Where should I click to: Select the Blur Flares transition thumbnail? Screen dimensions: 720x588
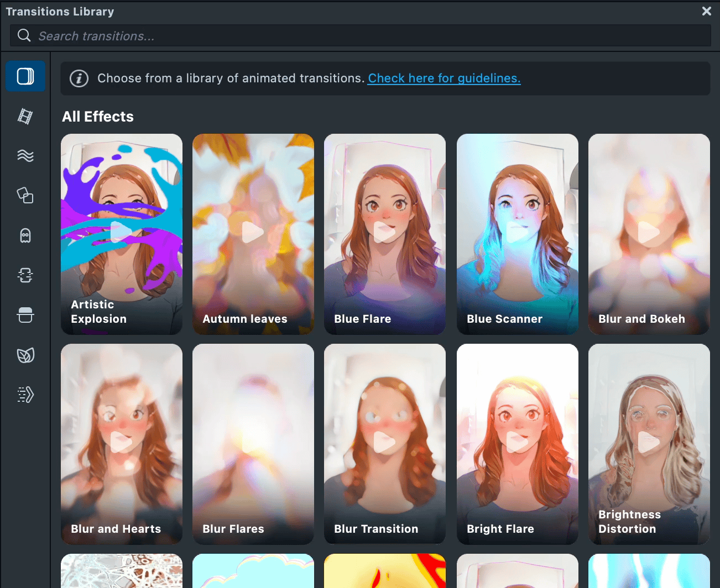pos(253,444)
